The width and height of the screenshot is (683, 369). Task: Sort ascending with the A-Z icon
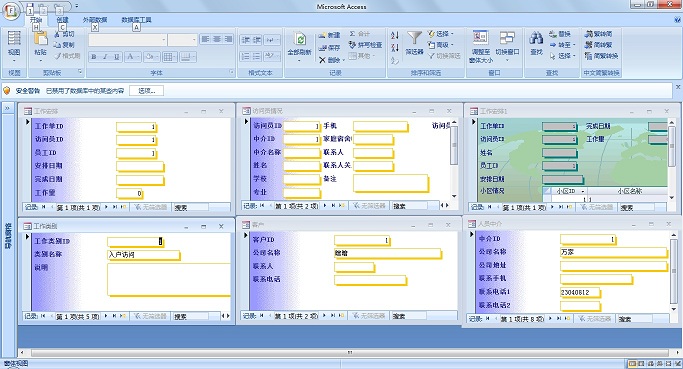click(395, 35)
